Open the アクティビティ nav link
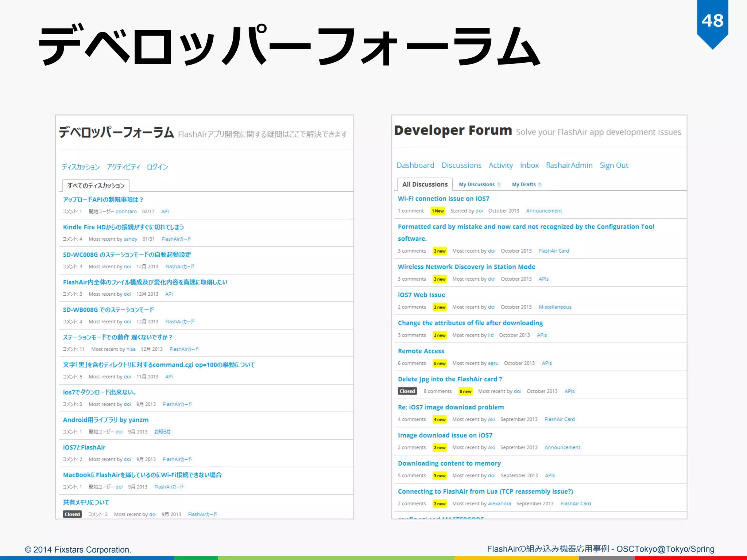747x560 pixels. click(x=123, y=167)
